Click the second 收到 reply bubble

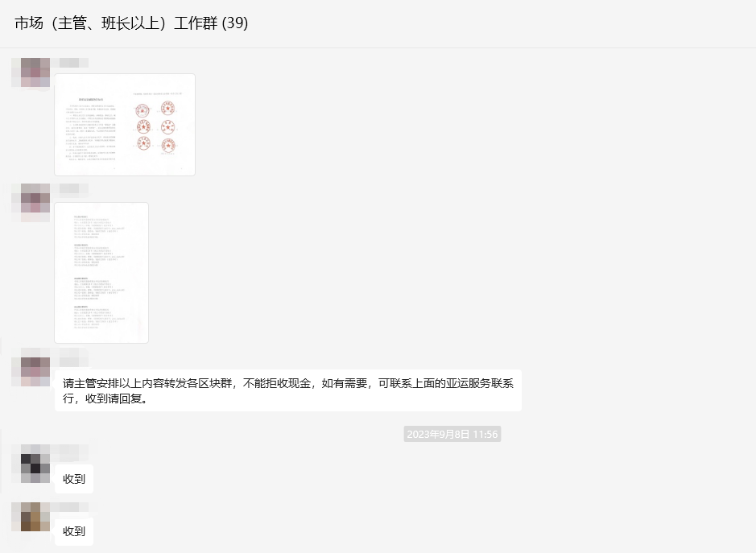pos(73,530)
